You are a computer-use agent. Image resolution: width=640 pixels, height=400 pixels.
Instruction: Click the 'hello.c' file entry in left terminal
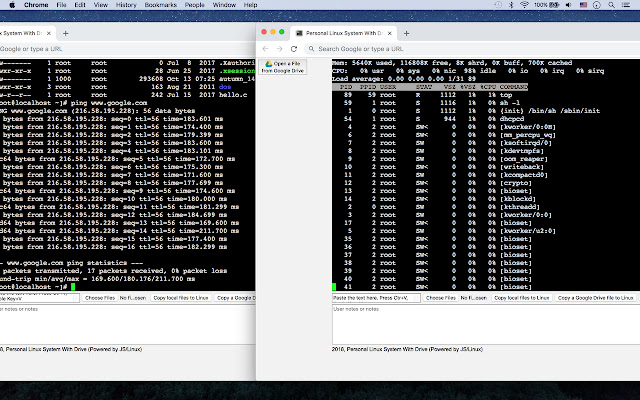(x=233, y=95)
